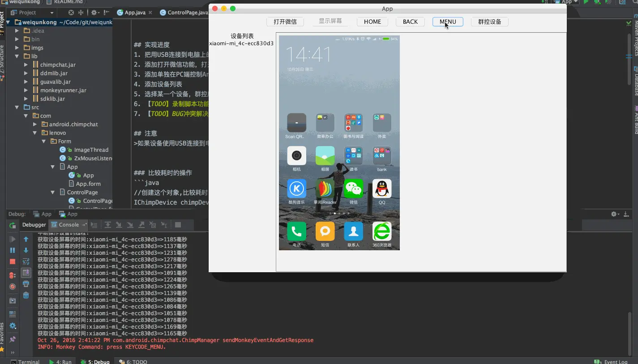Image resolution: width=638 pixels, height=364 pixels.
Task: Expand the .idea folder
Action: 17,31
